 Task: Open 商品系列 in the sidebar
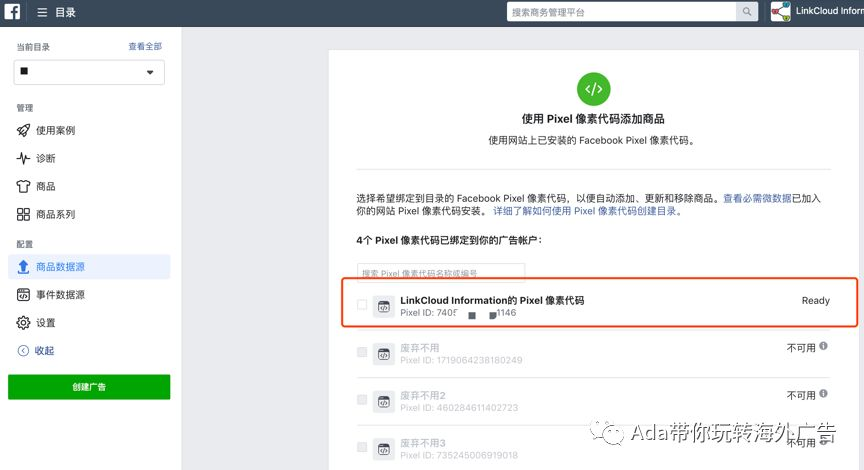point(56,214)
